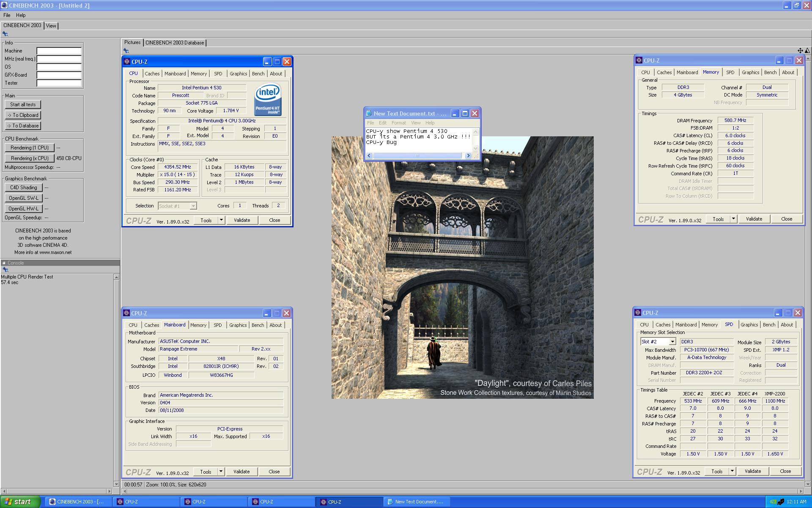Screen dimensions: 812x508
Task: Switch to CINEBENCH 2003 taskbar item
Action: [77, 502]
